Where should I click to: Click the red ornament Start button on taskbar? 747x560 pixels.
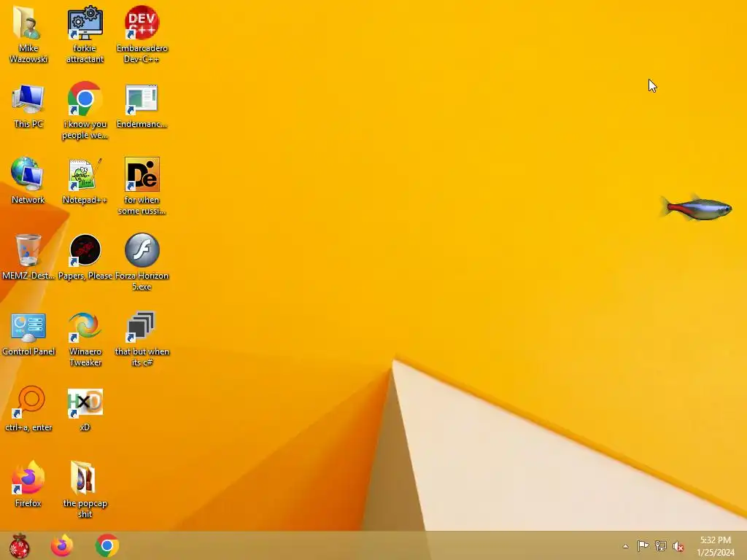(19, 545)
